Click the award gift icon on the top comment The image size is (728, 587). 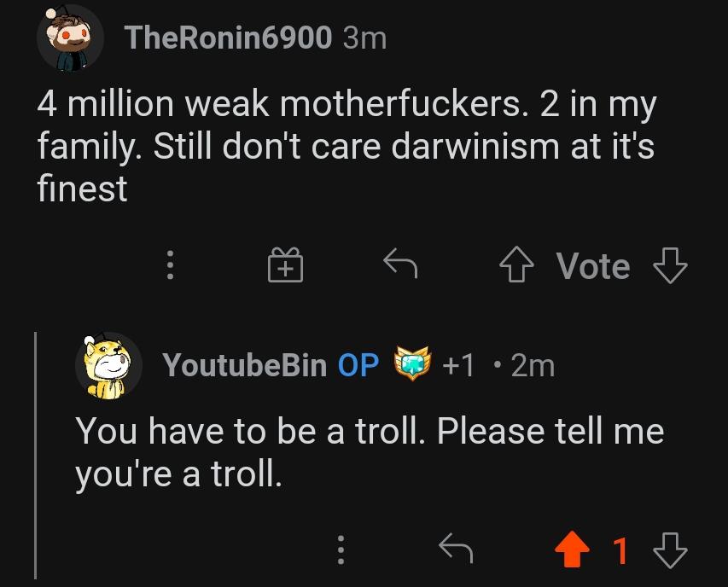[x=285, y=265]
